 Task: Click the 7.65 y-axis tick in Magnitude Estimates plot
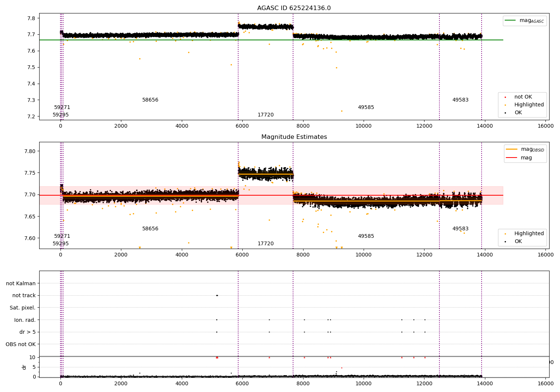coord(30,217)
